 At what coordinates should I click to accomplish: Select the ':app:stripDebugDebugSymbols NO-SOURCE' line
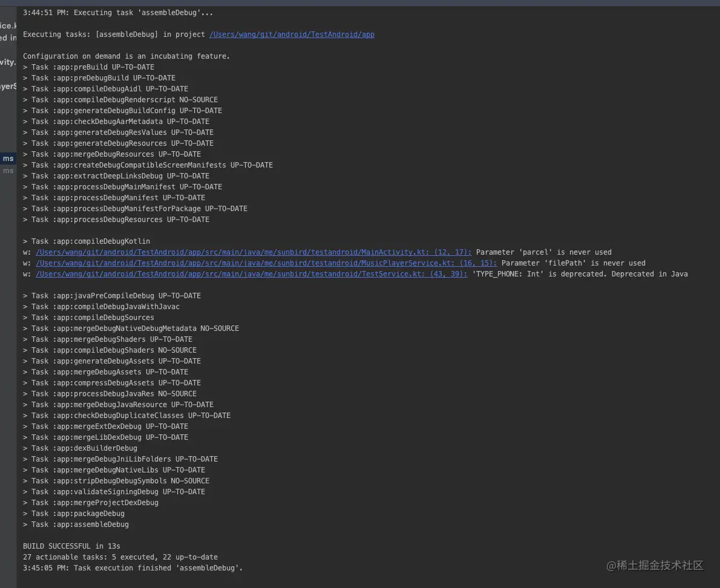tap(116, 482)
